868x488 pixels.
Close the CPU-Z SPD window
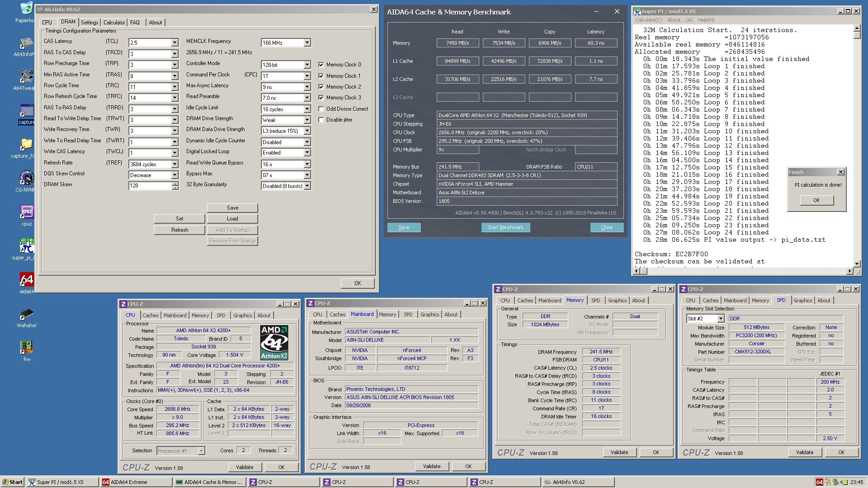coord(855,289)
